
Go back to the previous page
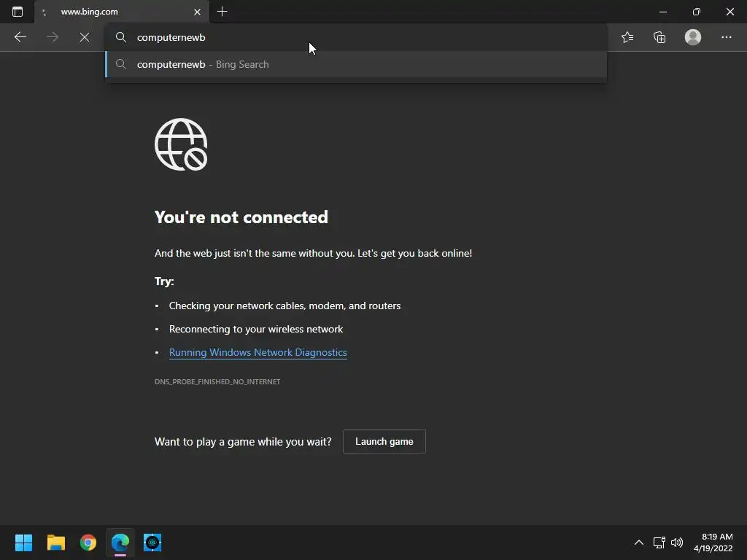[20, 37]
